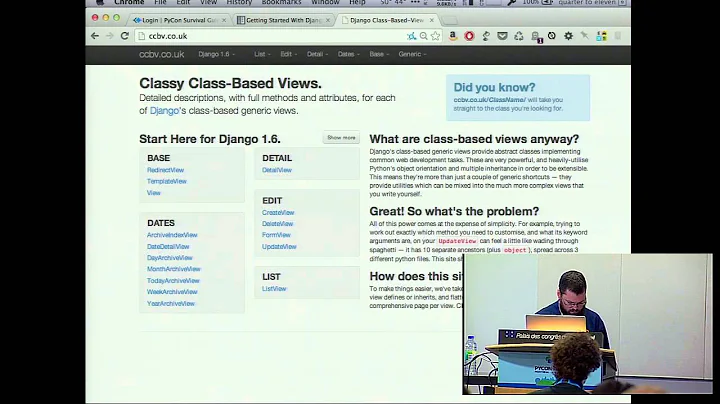
Task: Open the Bookmarks menu
Action: (281, 2)
